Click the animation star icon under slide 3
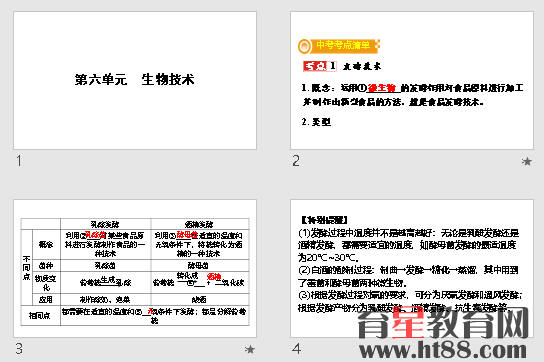The image size is (544, 362). 250,349
